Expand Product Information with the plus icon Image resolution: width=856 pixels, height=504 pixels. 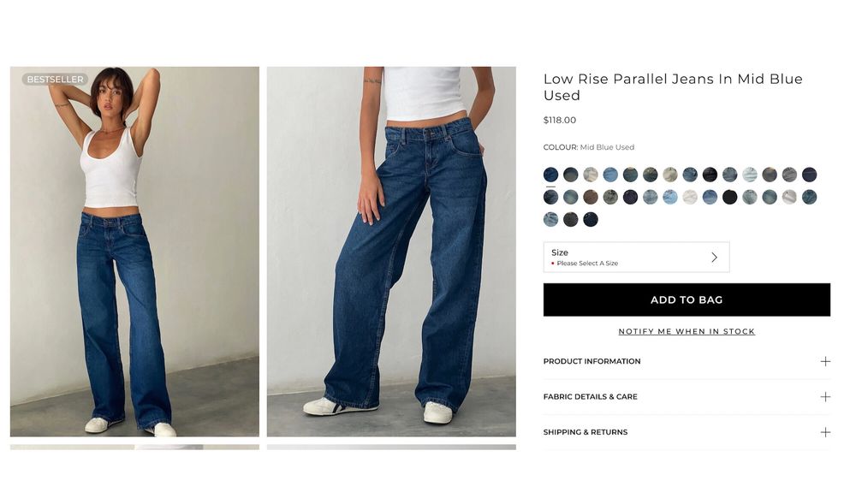pyautogui.click(x=825, y=361)
